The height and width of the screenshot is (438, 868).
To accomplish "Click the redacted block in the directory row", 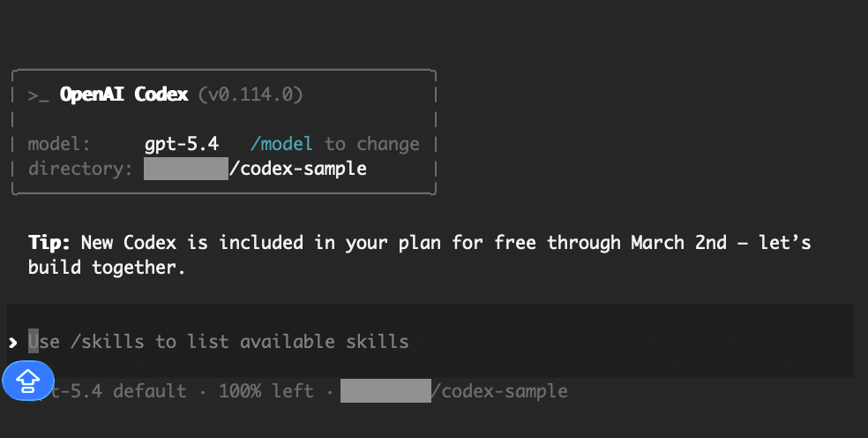I will pyautogui.click(x=186, y=168).
